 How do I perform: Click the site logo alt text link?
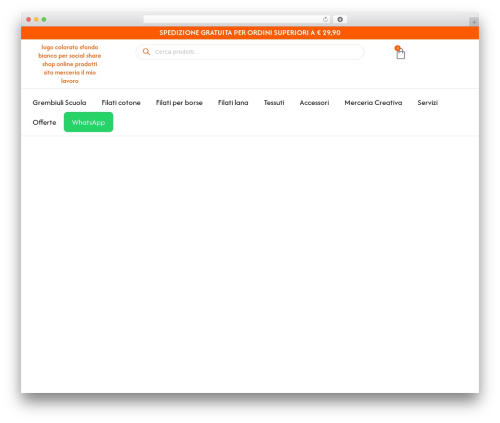coord(70,64)
